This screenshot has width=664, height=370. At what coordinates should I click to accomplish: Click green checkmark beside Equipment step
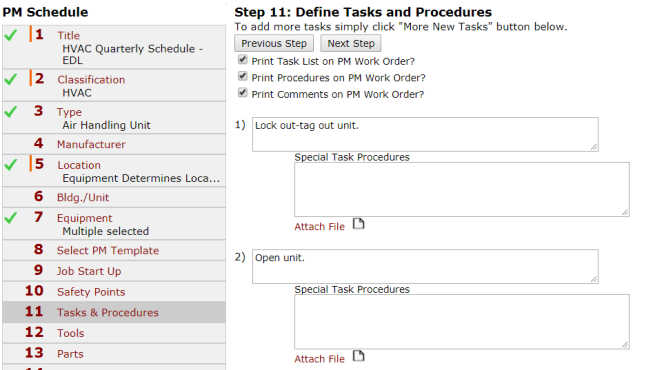click(11, 218)
